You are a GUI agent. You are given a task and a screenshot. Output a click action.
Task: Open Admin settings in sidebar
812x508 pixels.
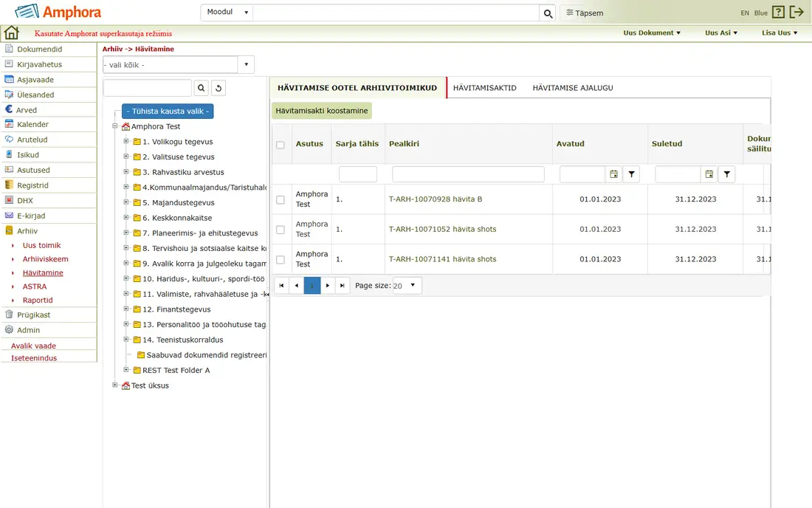[29, 330]
